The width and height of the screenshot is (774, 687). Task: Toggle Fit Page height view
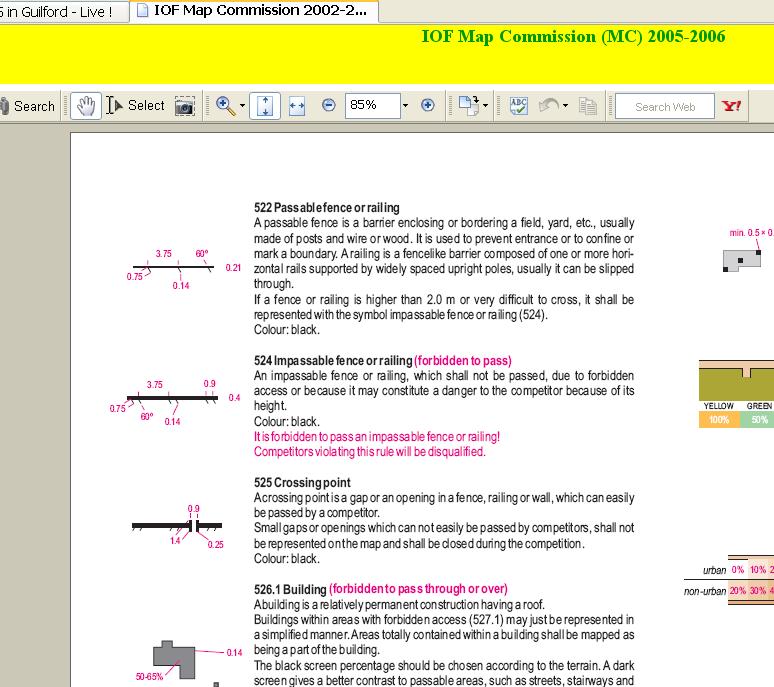point(265,106)
